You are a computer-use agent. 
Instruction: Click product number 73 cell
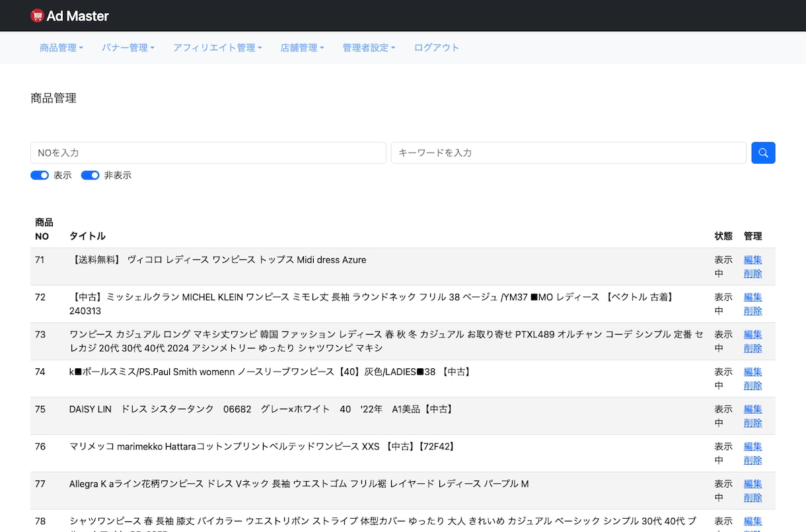(40, 335)
